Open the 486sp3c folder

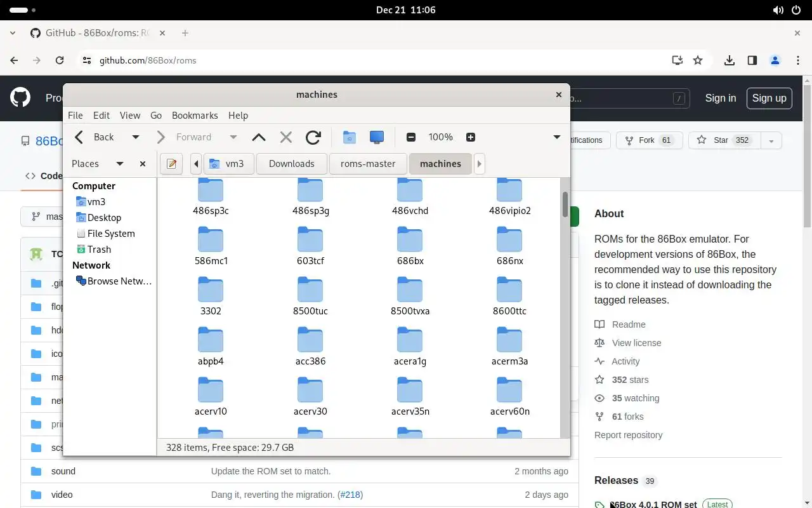point(211,197)
